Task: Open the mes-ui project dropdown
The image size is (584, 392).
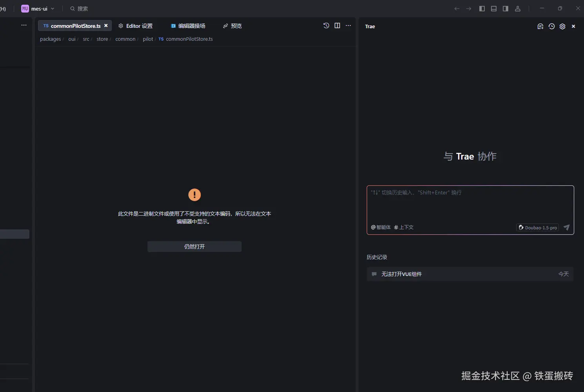Action: tap(38, 9)
